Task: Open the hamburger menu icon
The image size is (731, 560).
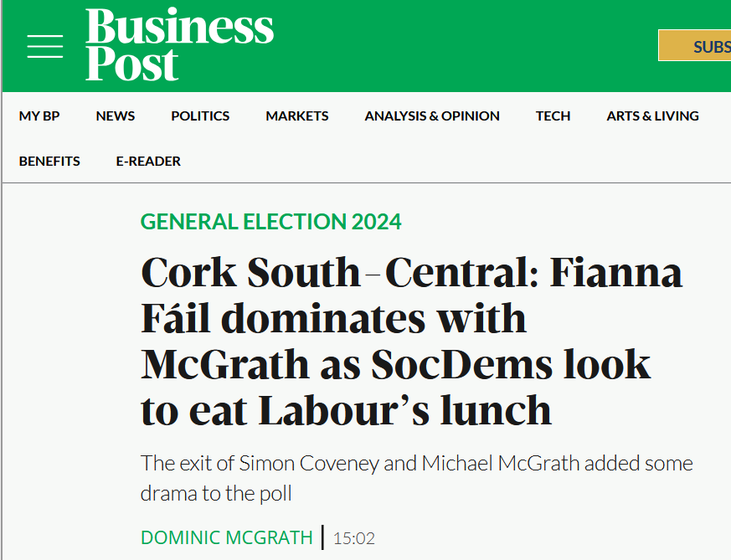Action: pos(45,46)
